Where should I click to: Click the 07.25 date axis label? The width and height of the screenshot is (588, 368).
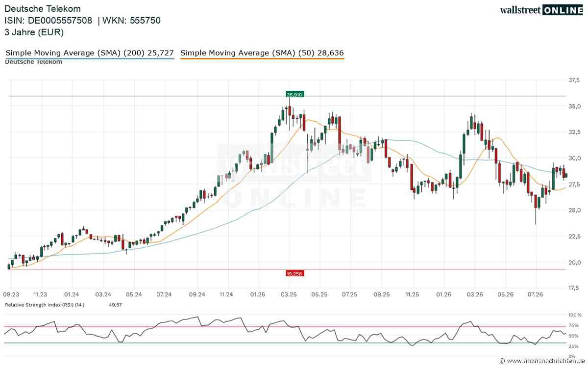(x=350, y=294)
